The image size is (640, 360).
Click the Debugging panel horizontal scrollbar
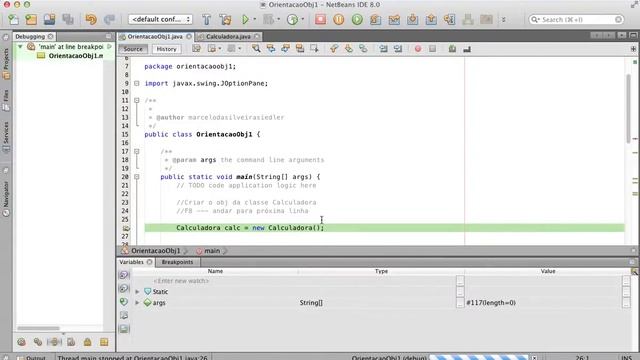click(38, 328)
